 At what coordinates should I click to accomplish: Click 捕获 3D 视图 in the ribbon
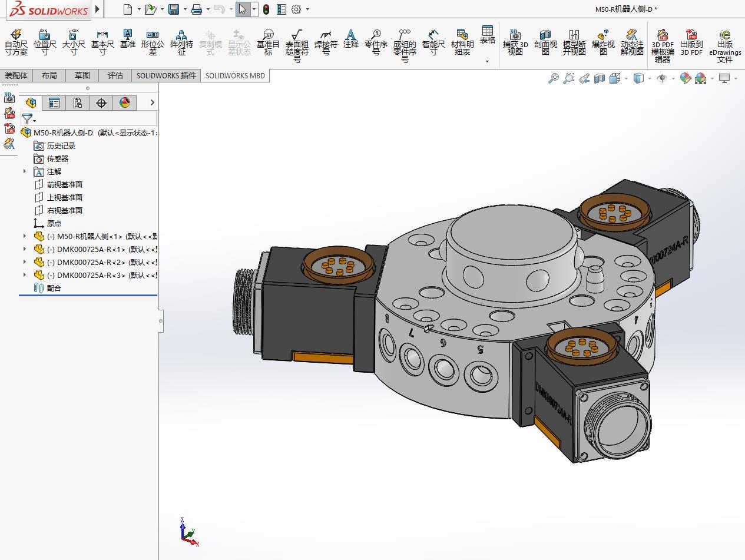click(515, 42)
